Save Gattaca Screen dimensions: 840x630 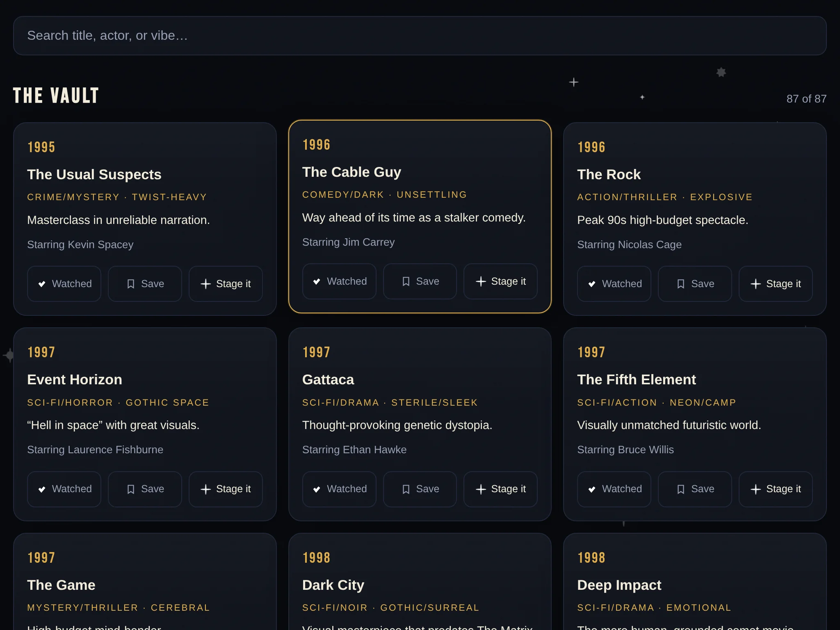420,489
